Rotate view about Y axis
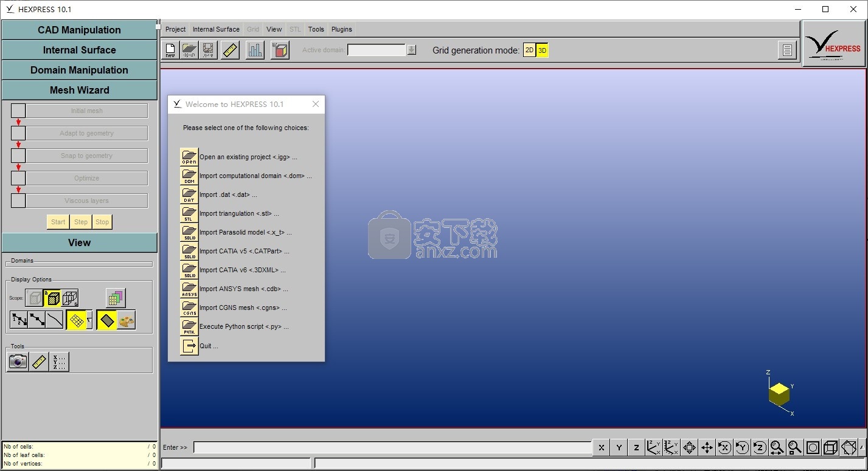868x471 pixels. tap(742, 448)
